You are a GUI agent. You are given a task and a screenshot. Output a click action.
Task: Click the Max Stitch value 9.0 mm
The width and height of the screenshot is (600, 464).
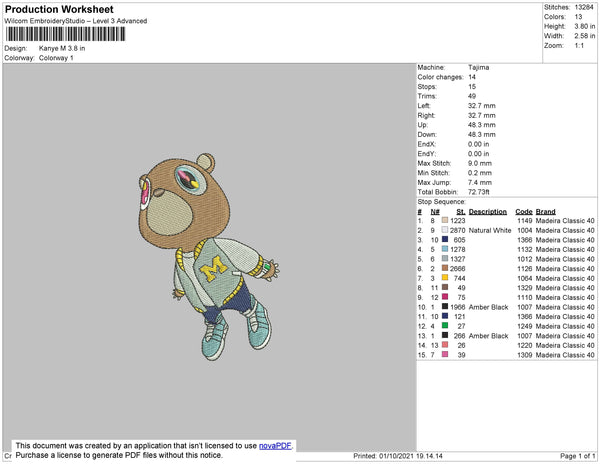(479, 163)
